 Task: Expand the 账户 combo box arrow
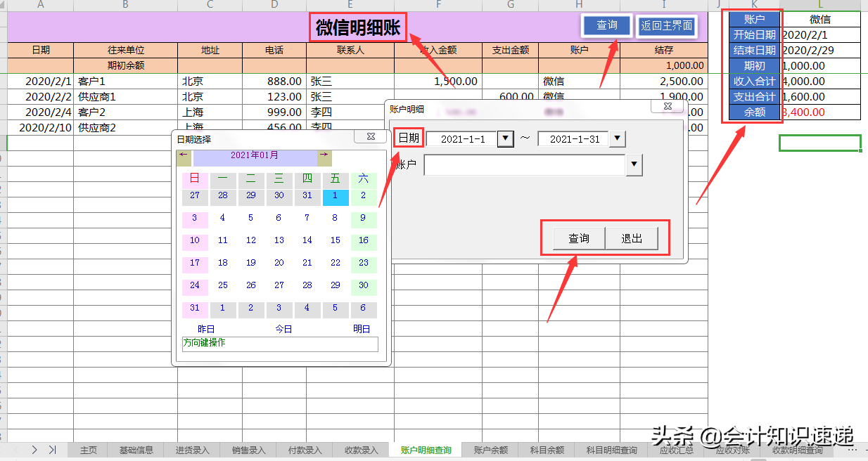click(634, 165)
